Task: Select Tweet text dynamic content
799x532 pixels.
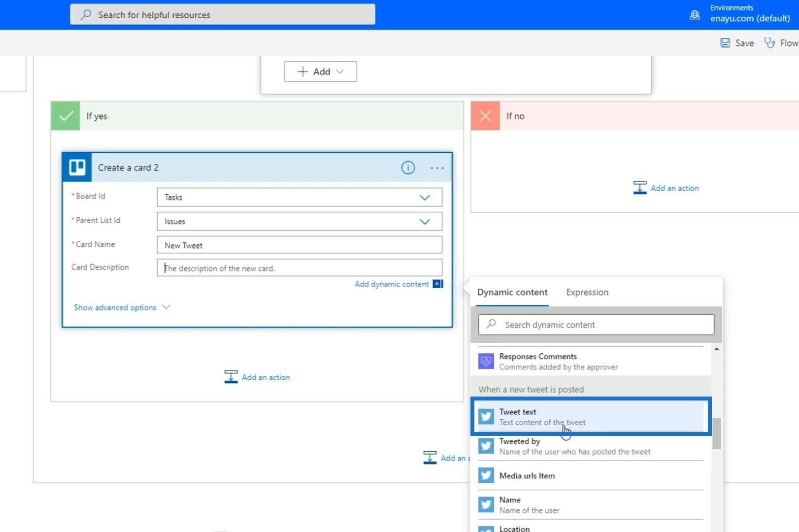Action: point(591,417)
